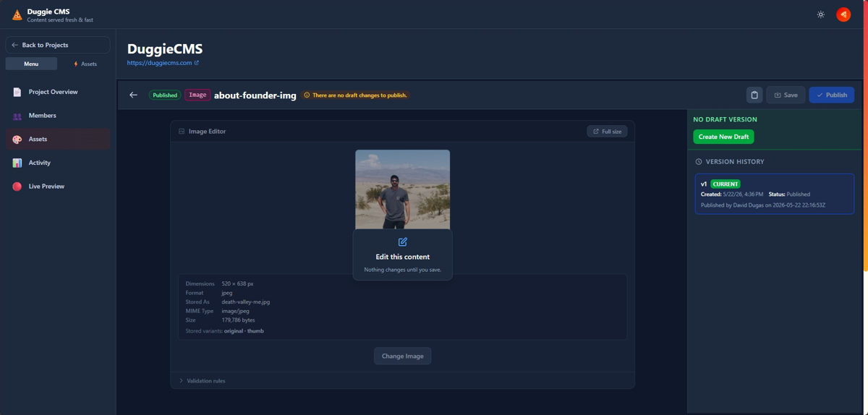Screen dimensions: 868x415
Task: Click the Published status badge
Action: (165, 95)
